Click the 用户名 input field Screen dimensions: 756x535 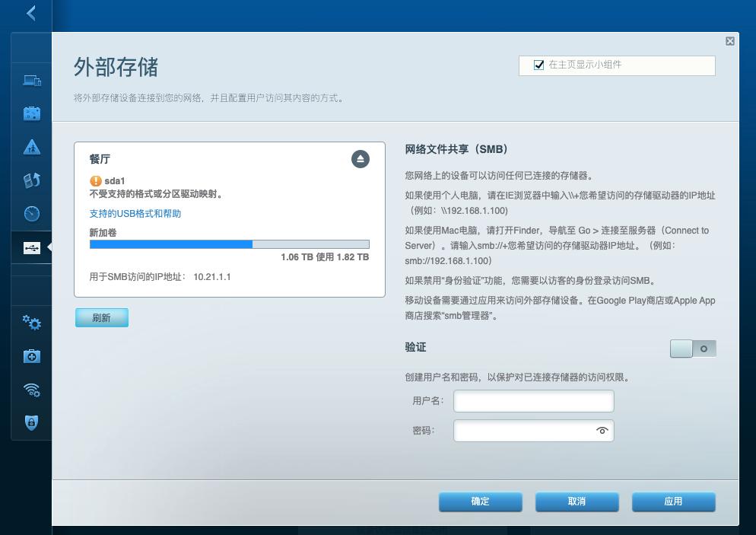(x=533, y=401)
